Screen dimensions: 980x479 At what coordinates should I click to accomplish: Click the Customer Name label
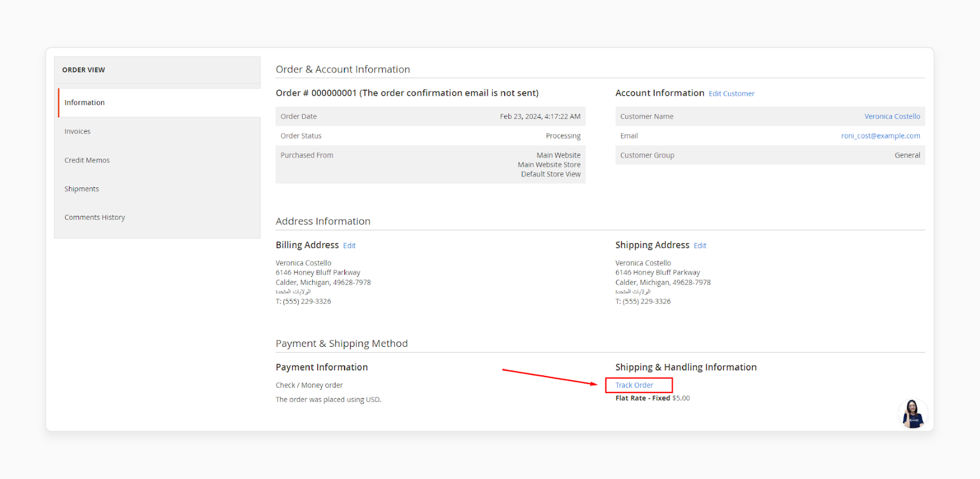(646, 117)
